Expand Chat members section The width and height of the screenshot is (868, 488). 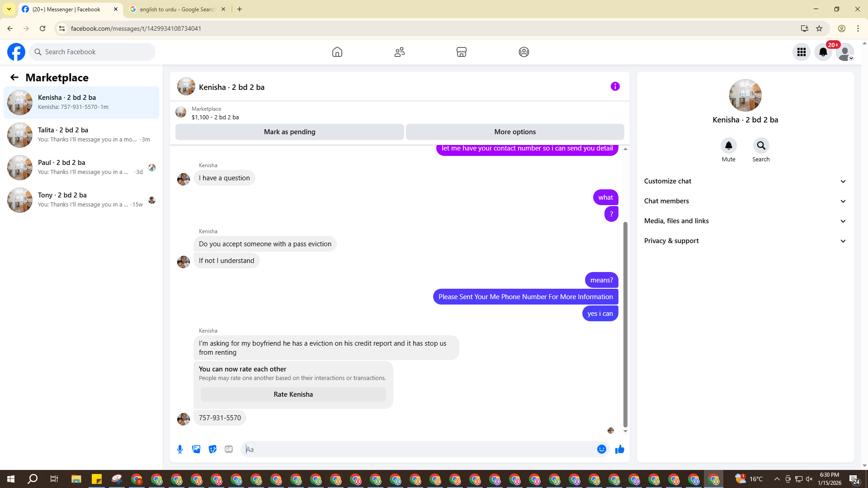[x=745, y=201]
